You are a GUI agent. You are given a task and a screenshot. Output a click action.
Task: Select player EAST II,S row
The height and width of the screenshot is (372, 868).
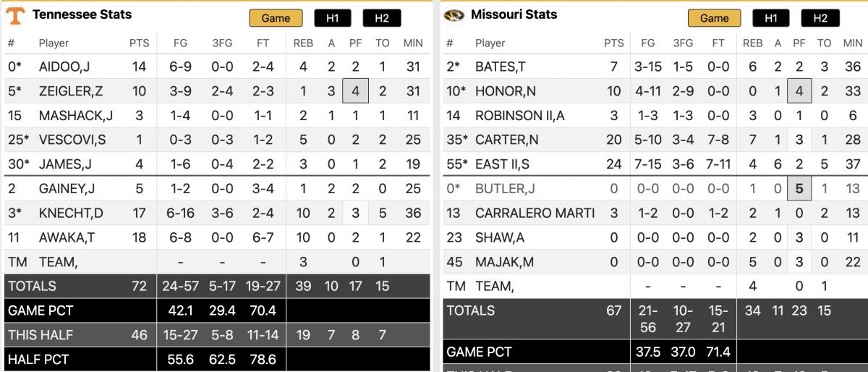pyautogui.click(x=502, y=164)
